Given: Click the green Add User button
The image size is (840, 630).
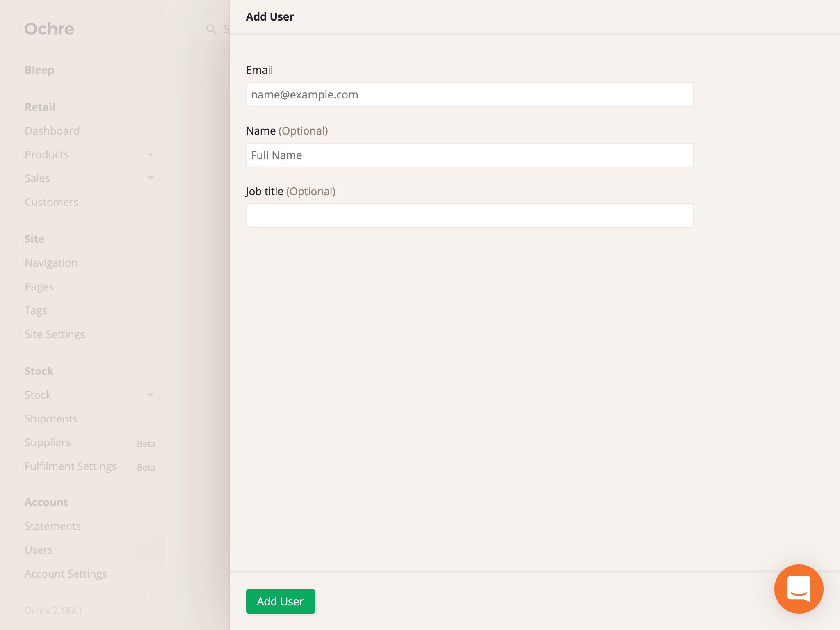Looking at the screenshot, I should [x=281, y=601].
